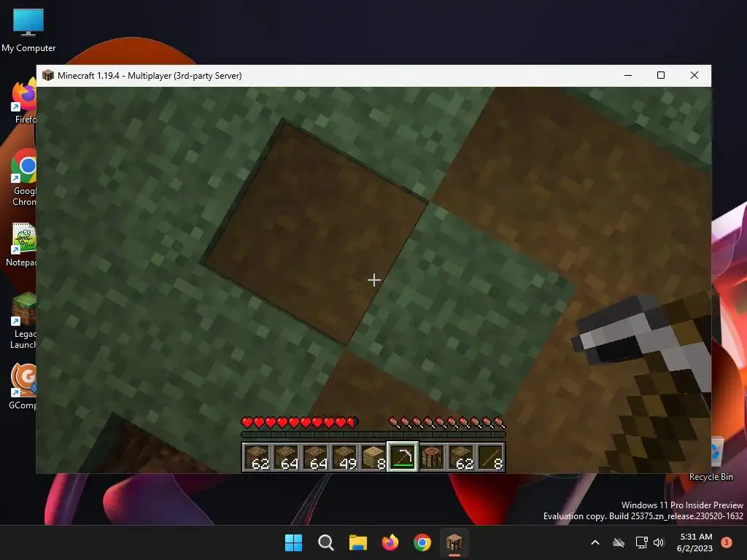The image size is (747, 560).
Task: Click the dark farmland block in center
Action: click(315, 233)
